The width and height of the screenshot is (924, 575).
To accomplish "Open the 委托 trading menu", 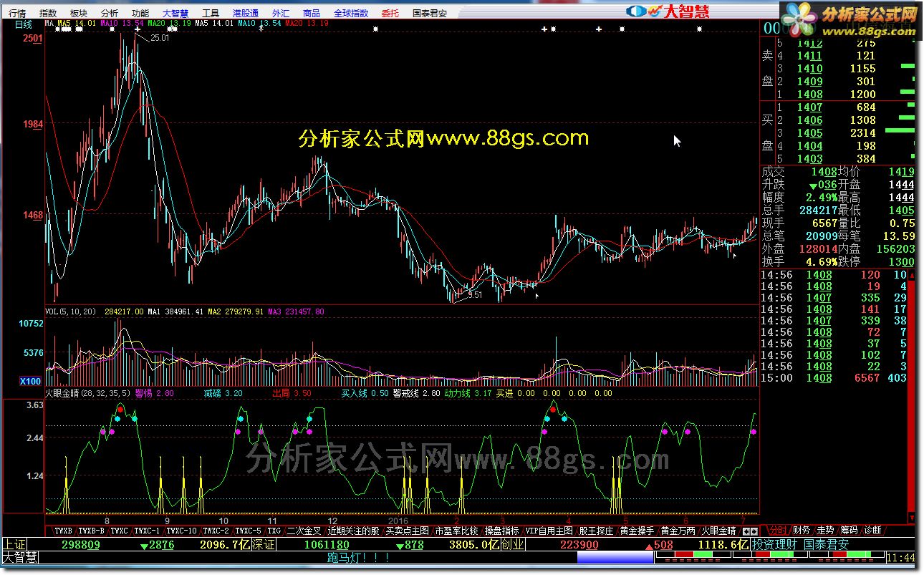I will pos(390,13).
